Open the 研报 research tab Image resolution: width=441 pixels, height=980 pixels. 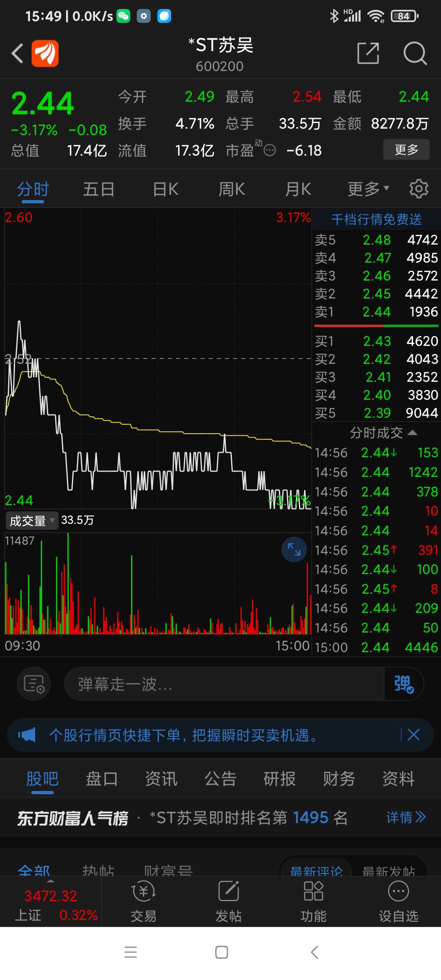280,779
